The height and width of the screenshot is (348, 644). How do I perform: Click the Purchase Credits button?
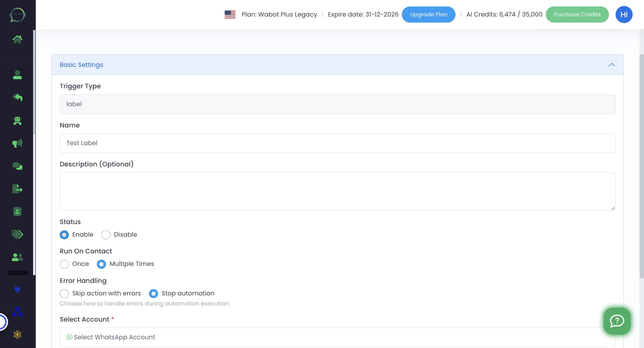point(577,15)
